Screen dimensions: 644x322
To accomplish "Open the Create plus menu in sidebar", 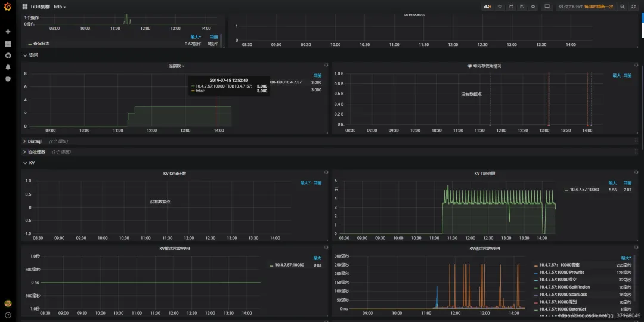I will 8,32.
